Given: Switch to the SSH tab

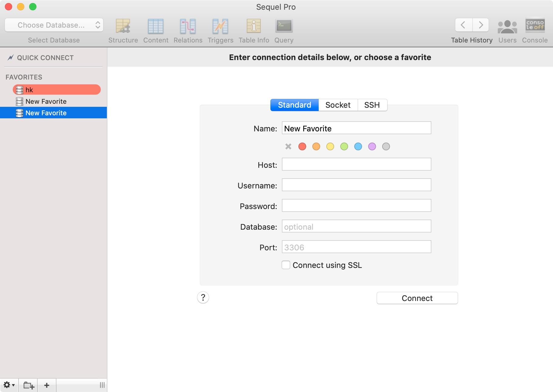Looking at the screenshot, I should click(372, 105).
